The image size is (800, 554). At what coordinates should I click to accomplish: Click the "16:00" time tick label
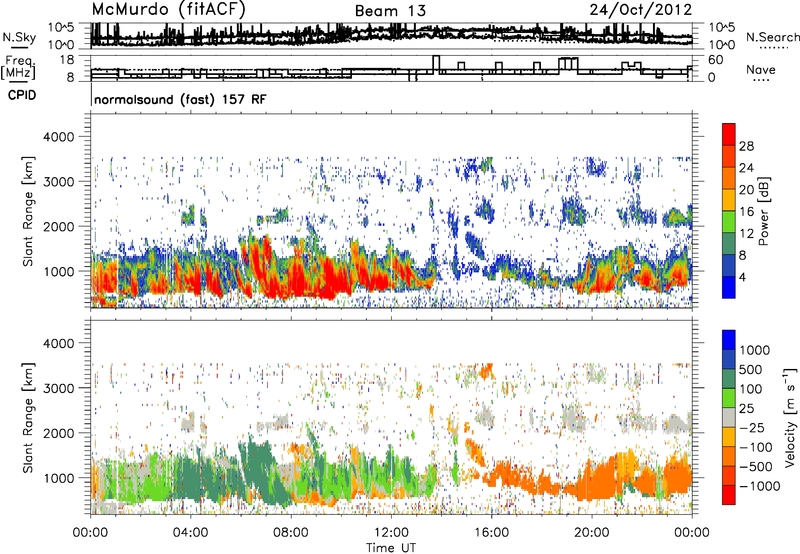coord(491,533)
